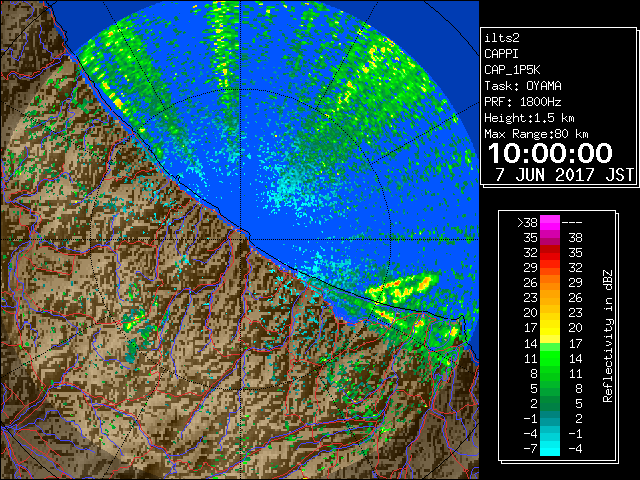Click the 'ilts2' label in the info box
Viewport: 640px width, 480px height.
[502, 38]
